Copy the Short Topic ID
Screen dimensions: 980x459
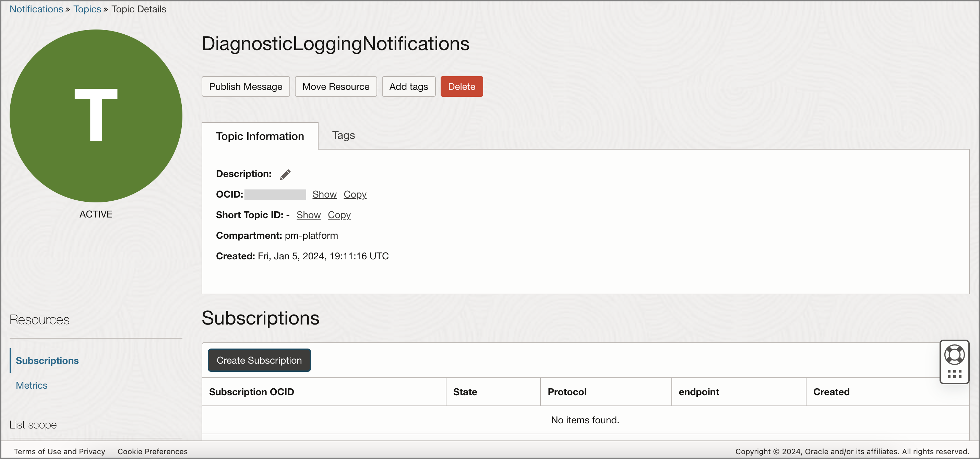coord(339,215)
